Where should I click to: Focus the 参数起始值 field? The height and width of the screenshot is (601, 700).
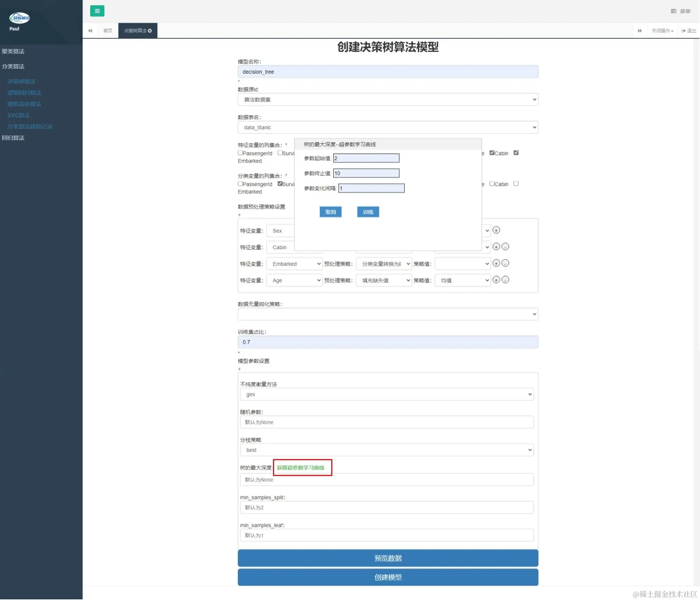pyautogui.click(x=366, y=158)
